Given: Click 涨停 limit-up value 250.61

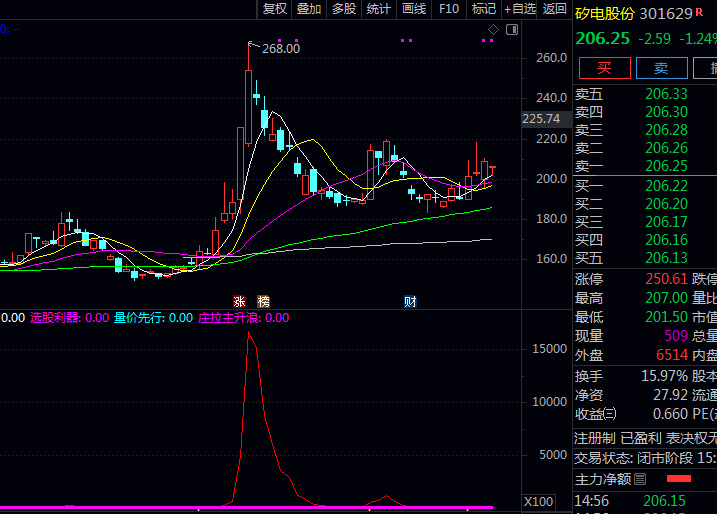Looking at the screenshot, I should coord(666,279).
